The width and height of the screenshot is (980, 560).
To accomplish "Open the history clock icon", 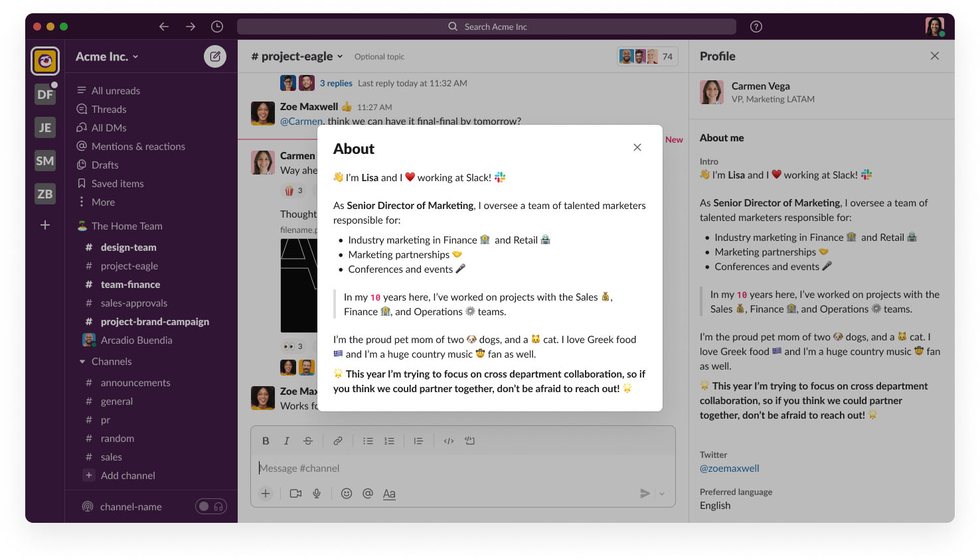I will 217,27.
